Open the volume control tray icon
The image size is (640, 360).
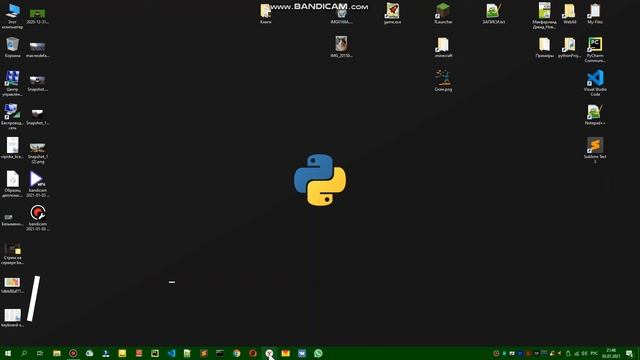(584, 353)
